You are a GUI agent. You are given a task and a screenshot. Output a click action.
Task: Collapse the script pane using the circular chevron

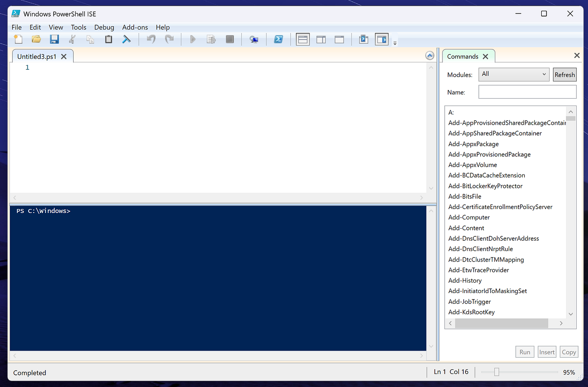point(430,55)
